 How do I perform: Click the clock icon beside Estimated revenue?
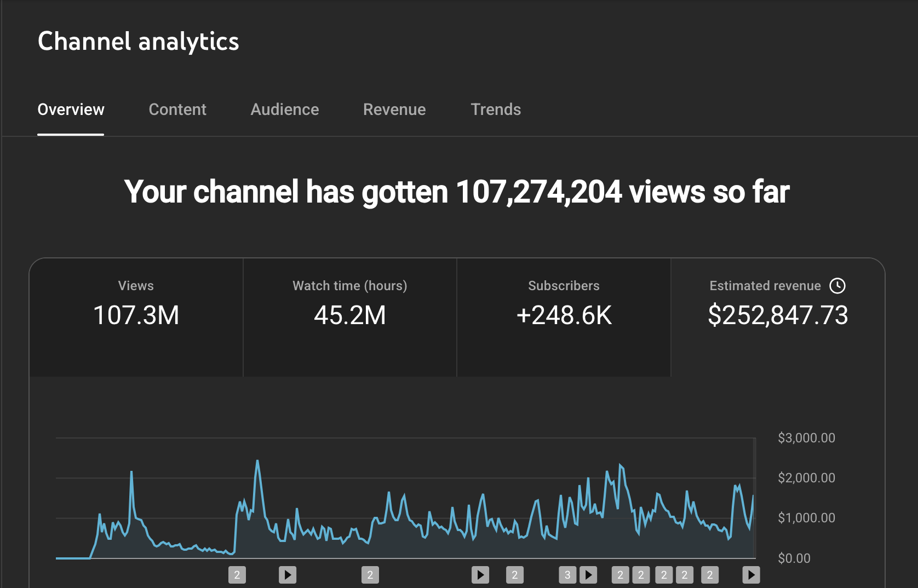pos(837,286)
